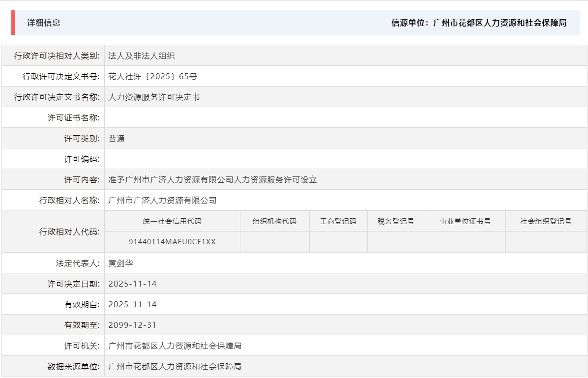Select the 信源单位 text in the header
The image size is (588, 378).
click(x=408, y=23)
